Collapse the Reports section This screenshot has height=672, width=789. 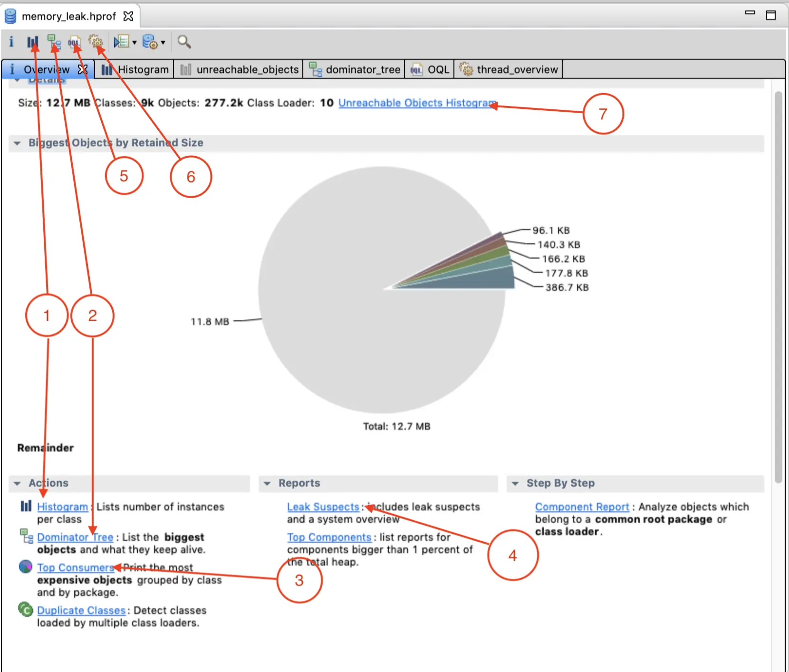point(267,483)
